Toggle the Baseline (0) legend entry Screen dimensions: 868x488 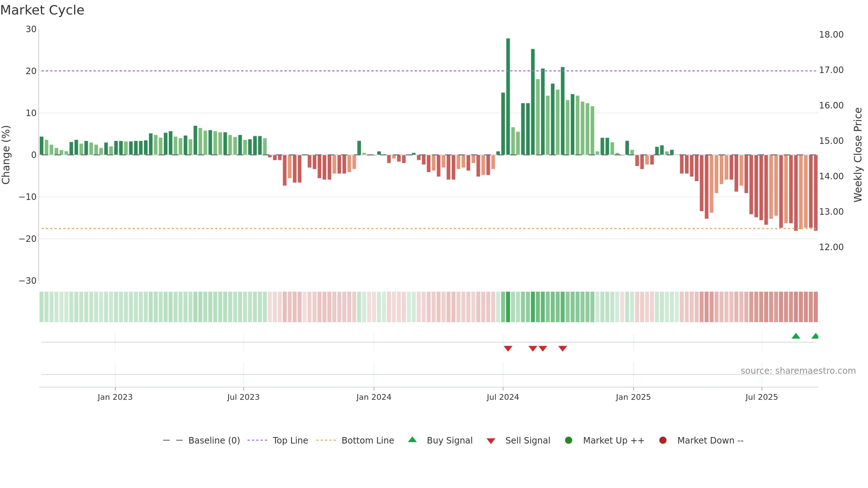pyautogui.click(x=201, y=440)
